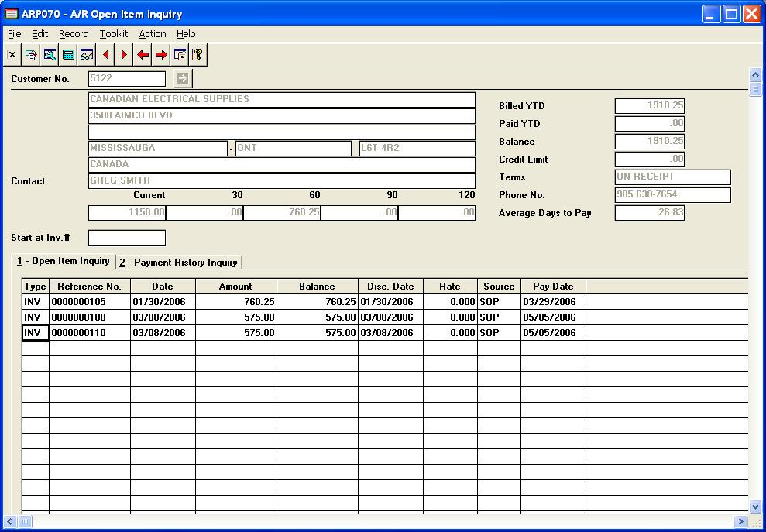Click the eyeglasses view toolbar icon
The height and width of the screenshot is (532, 766).
coord(87,55)
